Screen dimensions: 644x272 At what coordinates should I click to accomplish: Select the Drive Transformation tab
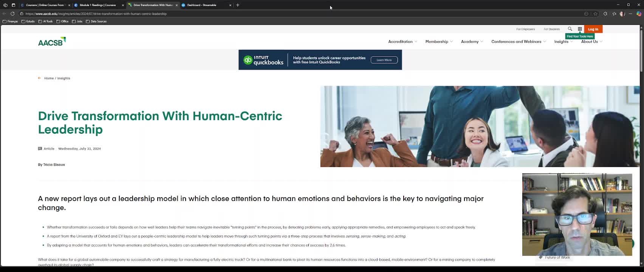point(153,5)
